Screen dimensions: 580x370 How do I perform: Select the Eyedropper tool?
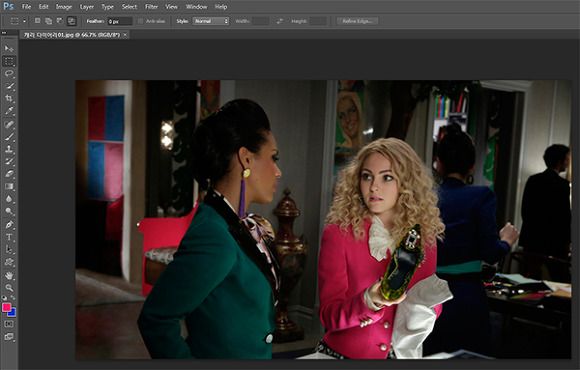point(9,111)
